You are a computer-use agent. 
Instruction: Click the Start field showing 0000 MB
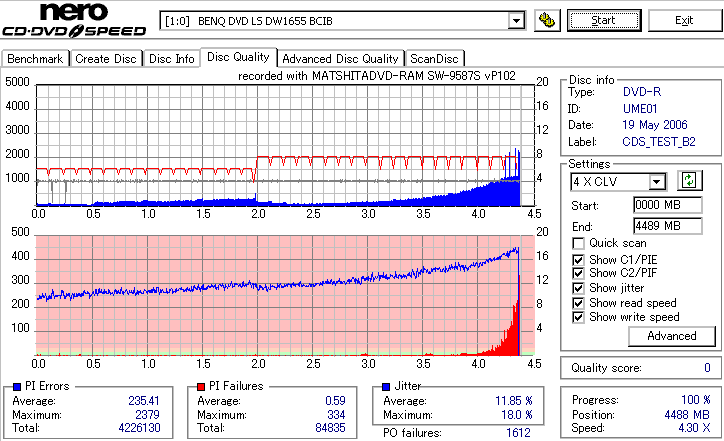click(x=668, y=205)
